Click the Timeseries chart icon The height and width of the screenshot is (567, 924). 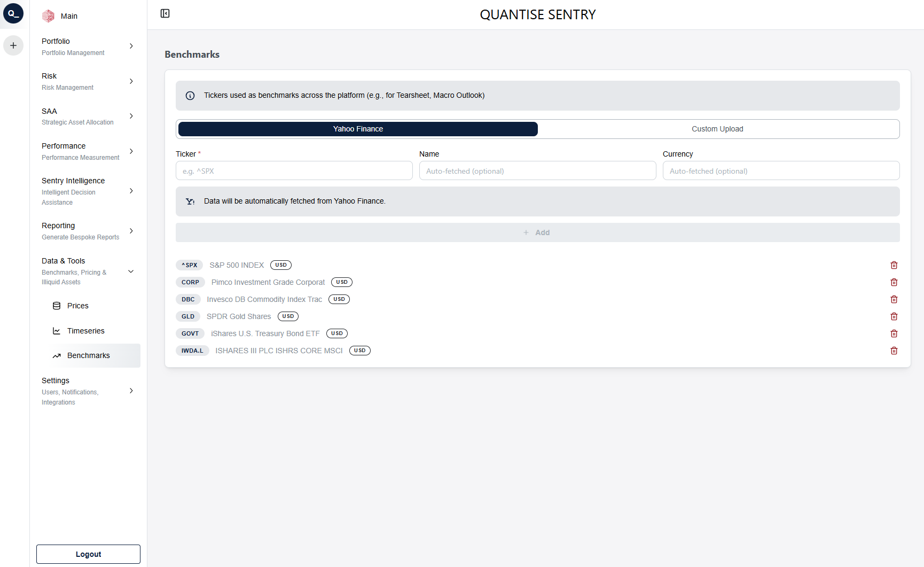click(x=57, y=330)
